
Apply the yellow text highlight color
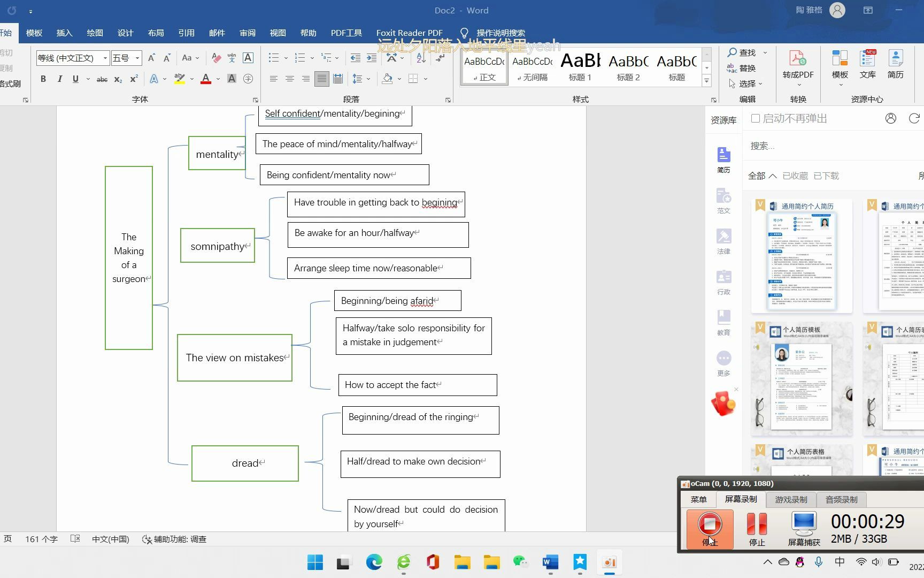180,79
